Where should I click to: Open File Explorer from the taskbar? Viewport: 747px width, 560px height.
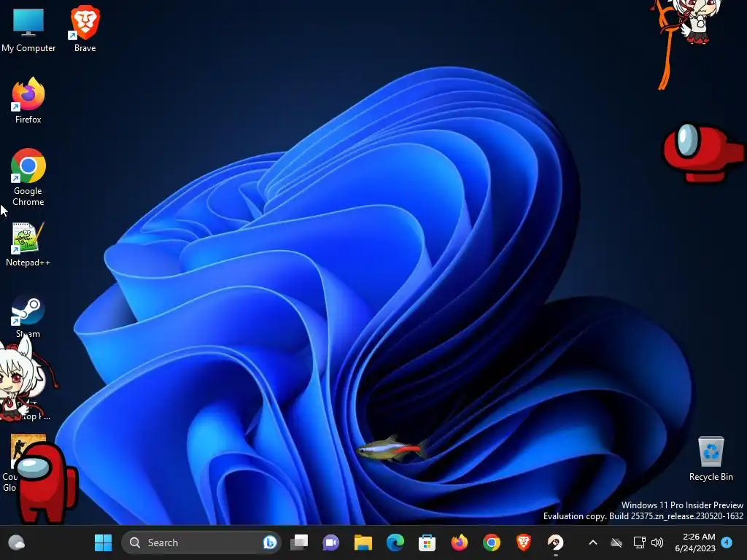(363, 542)
